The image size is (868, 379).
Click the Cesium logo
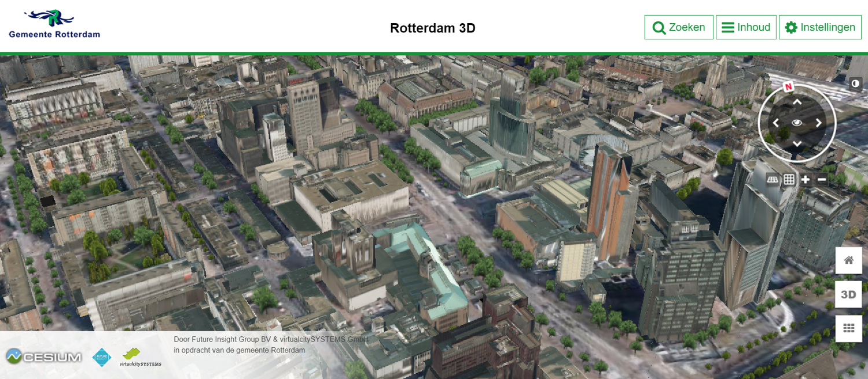(44, 357)
